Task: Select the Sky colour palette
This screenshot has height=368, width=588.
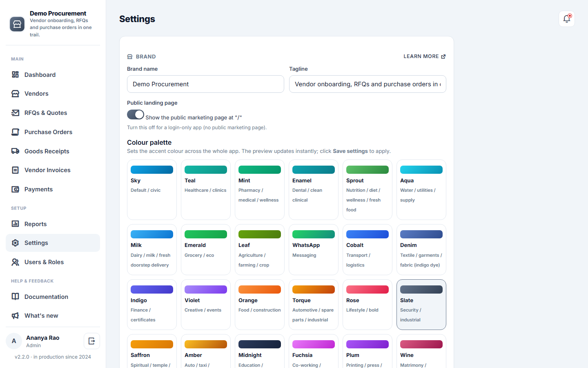Action: [x=152, y=190]
